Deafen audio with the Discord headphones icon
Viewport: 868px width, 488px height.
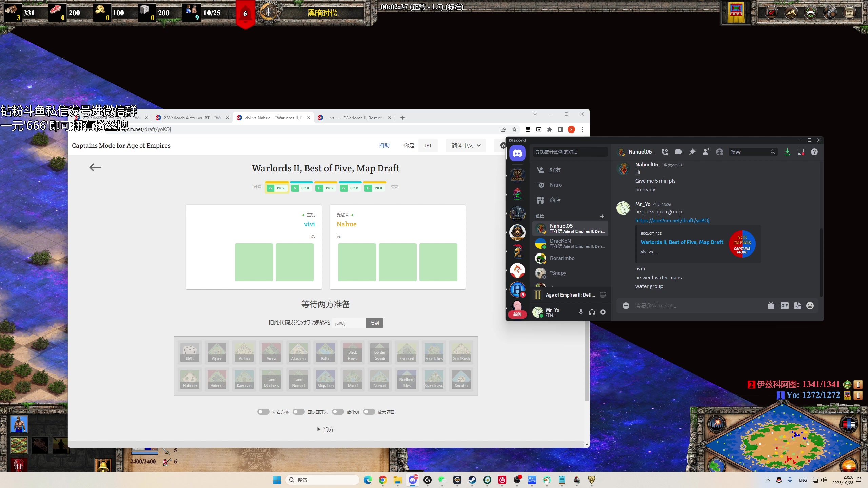[592, 312]
